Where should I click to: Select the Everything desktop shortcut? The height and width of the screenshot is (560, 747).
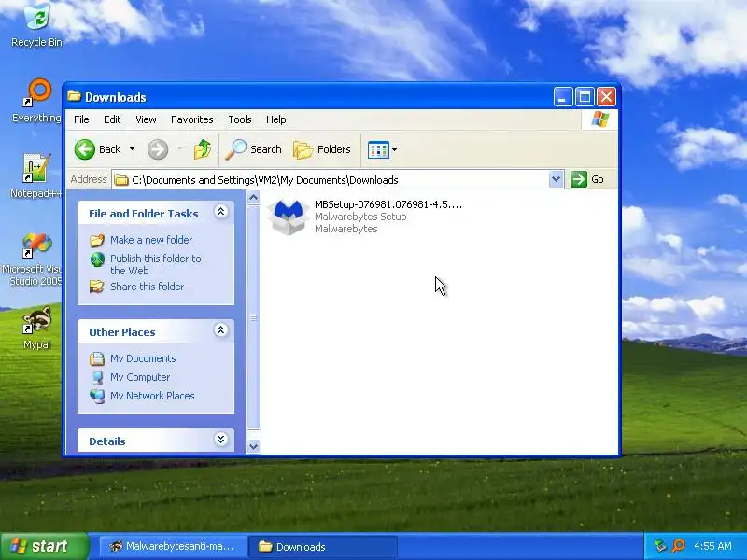pyautogui.click(x=36, y=101)
